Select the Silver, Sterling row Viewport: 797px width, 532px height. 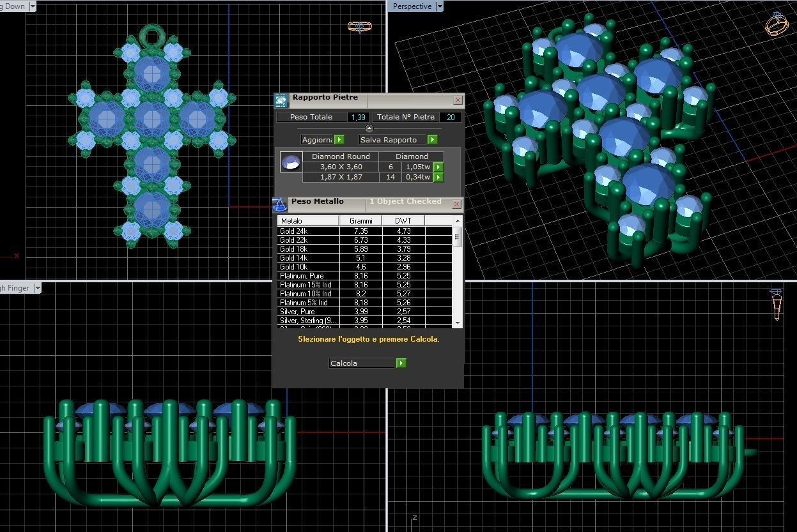click(x=365, y=320)
